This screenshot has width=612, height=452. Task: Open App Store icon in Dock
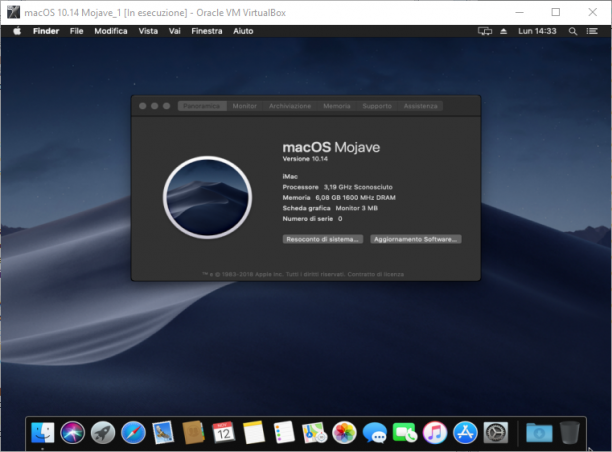point(465,433)
